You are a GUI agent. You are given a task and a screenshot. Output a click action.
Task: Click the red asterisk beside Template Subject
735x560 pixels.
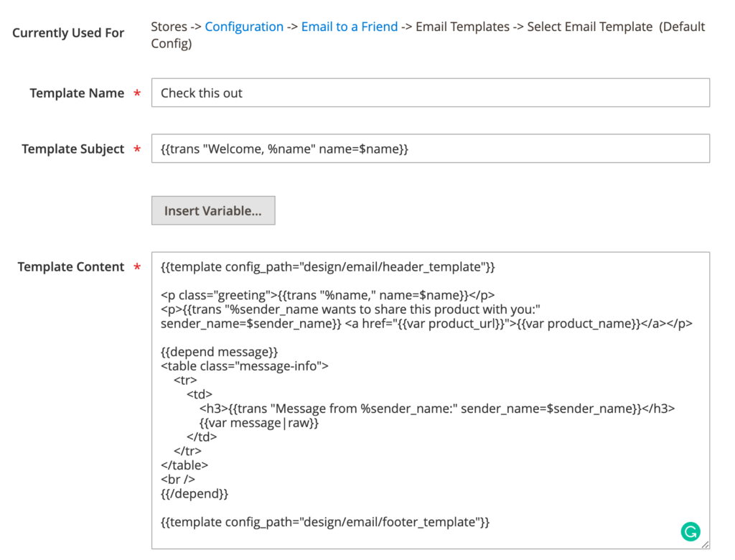(x=136, y=149)
